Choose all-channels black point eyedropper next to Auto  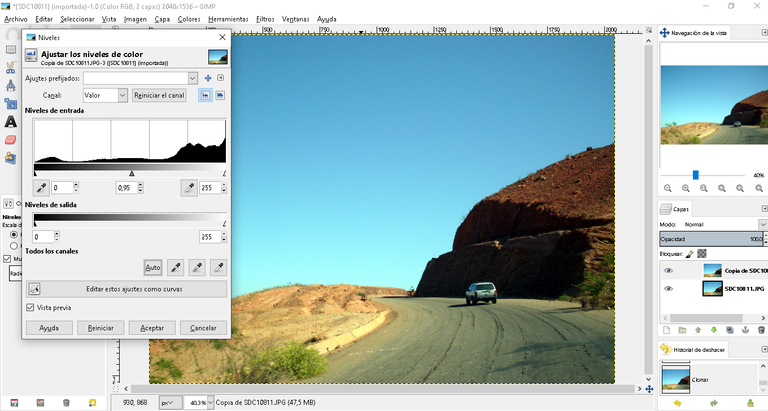point(175,267)
